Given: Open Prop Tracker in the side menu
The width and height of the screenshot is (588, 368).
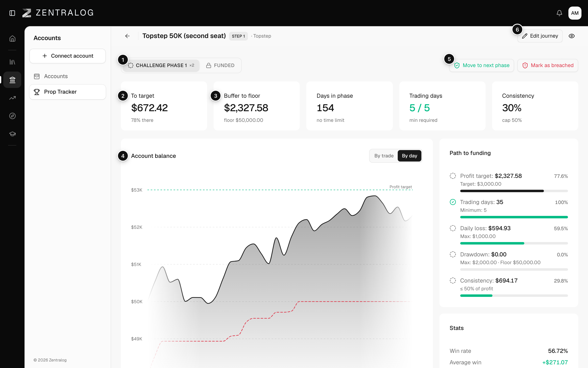Looking at the screenshot, I should tap(68, 92).
